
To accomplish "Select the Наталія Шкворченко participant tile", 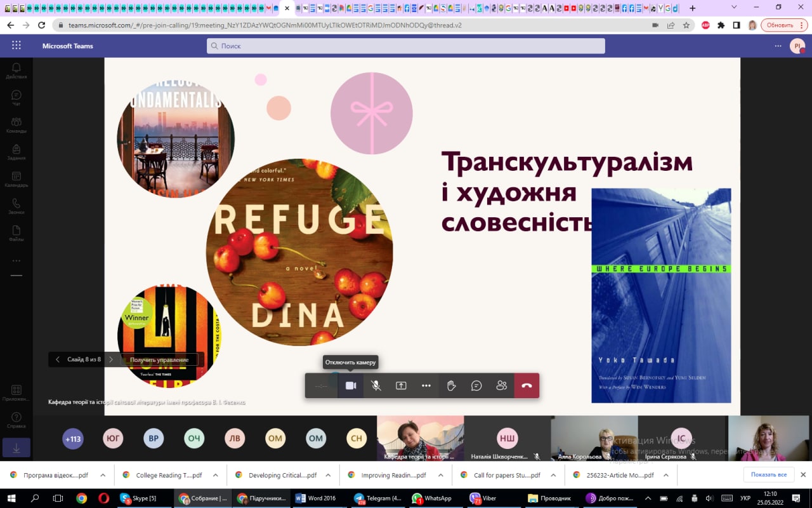I will click(507, 439).
